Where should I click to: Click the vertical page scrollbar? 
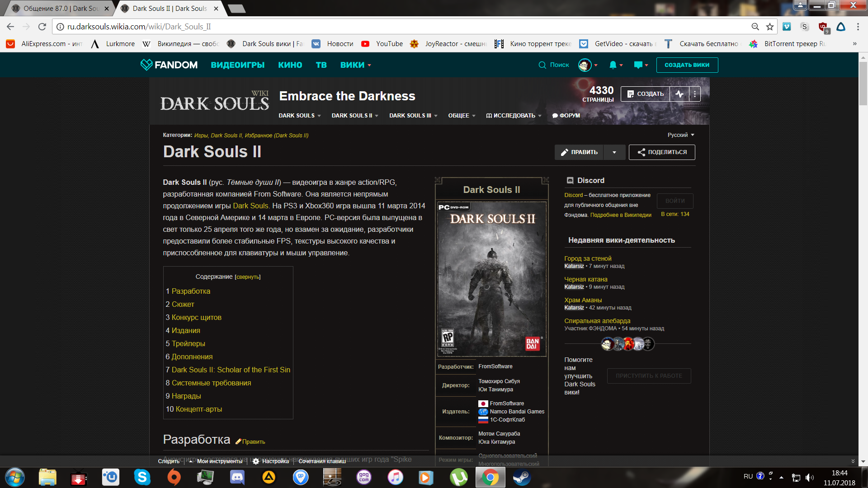[x=863, y=83]
